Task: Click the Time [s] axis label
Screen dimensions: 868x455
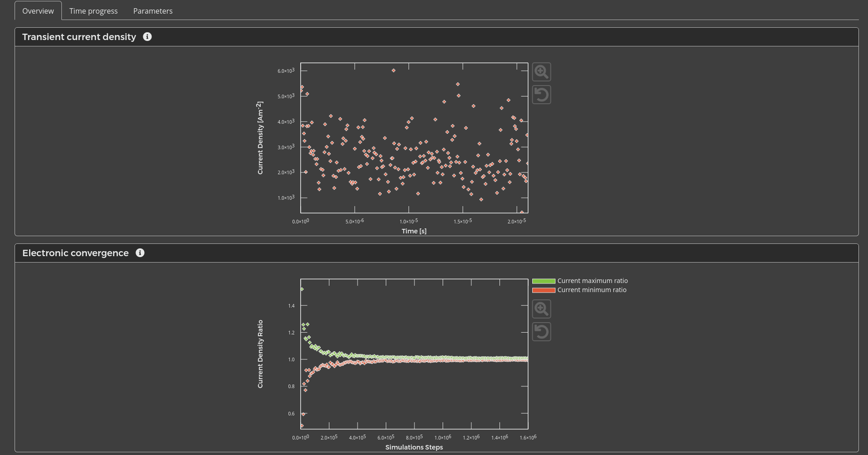Action: coord(414,231)
